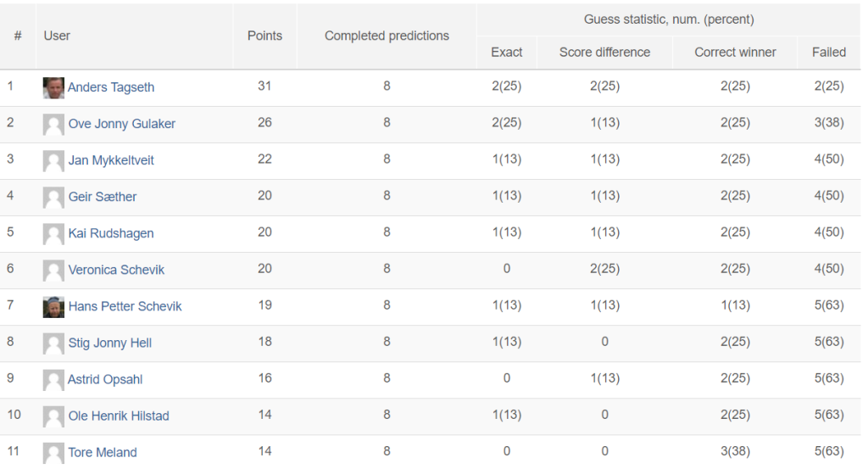Click Anders Tagseth's profile photo
868x469 pixels.
(53, 88)
